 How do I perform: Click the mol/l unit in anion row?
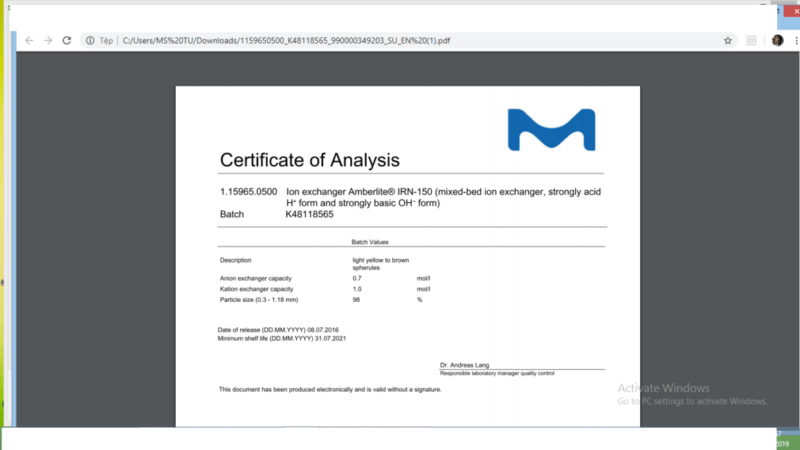pos(423,279)
